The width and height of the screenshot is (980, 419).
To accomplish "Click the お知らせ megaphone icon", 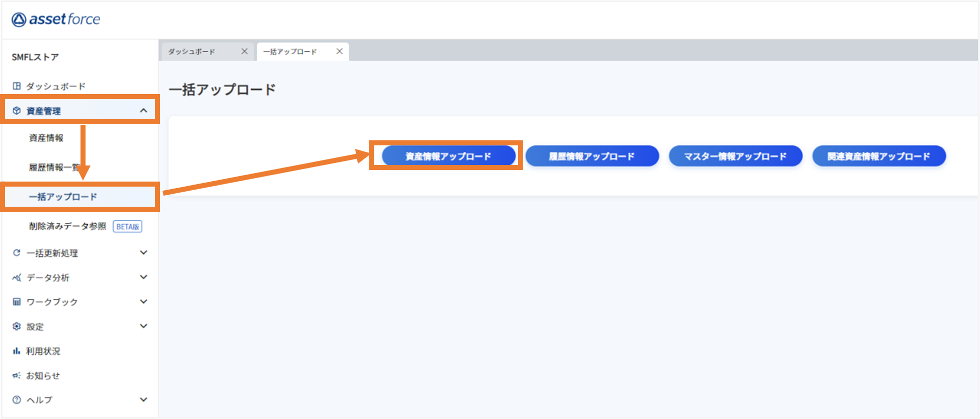I will click(x=17, y=375).
